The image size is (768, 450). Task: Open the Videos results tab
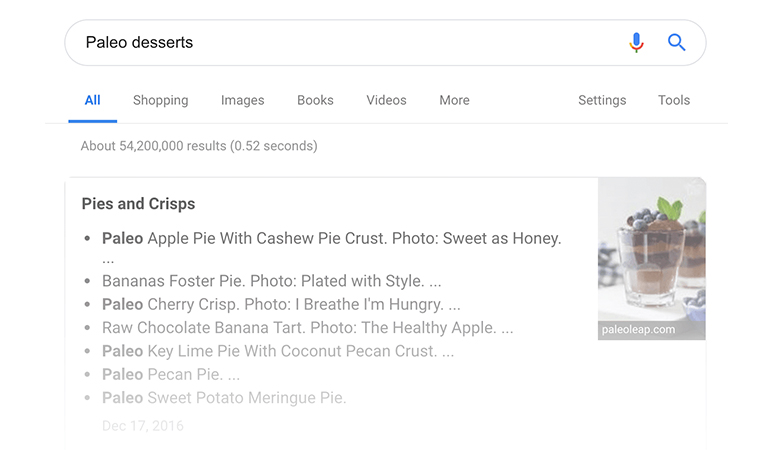[386, 100]
